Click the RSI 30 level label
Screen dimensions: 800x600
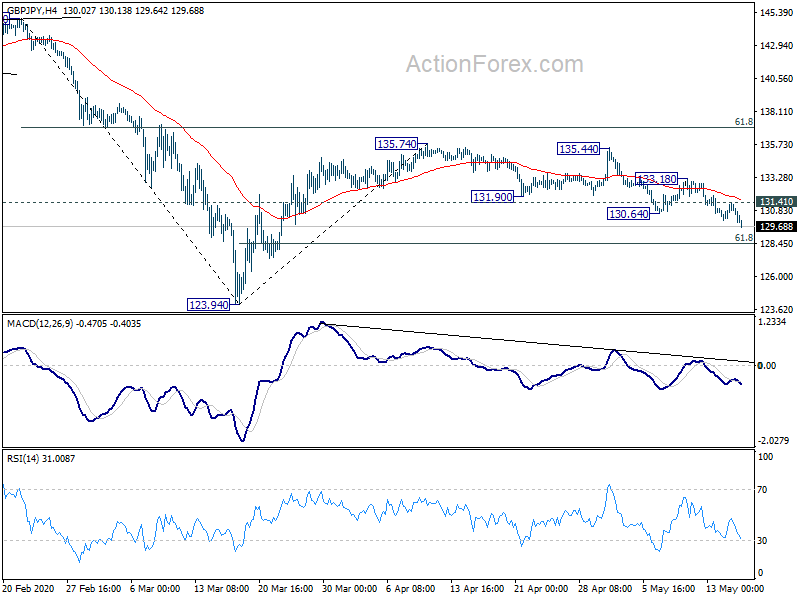click(x=762, y=541)
